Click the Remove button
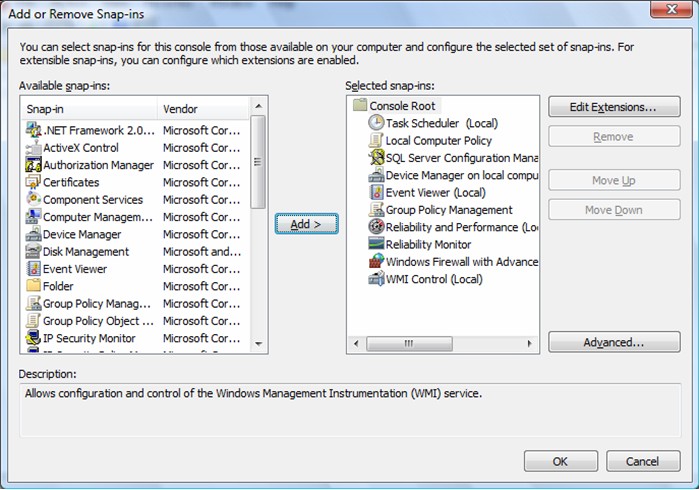Viewport: 700px width, 490px height. 614,137
